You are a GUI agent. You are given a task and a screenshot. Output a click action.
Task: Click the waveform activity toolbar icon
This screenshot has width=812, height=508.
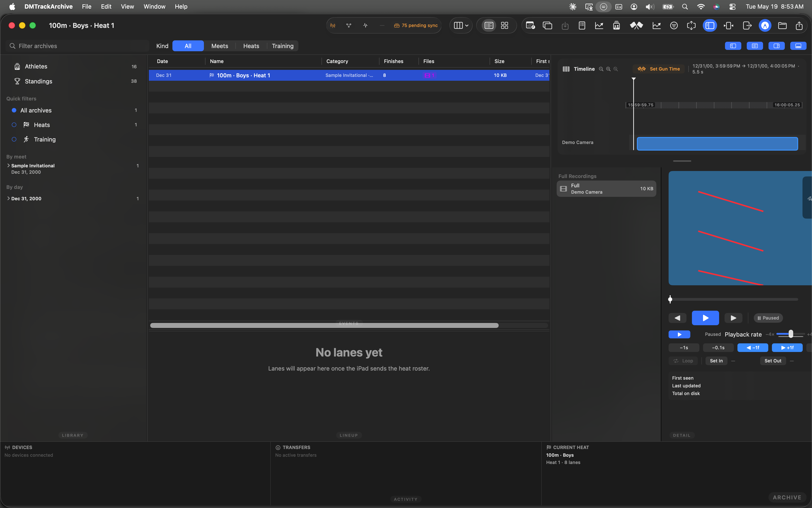(365, 26)
